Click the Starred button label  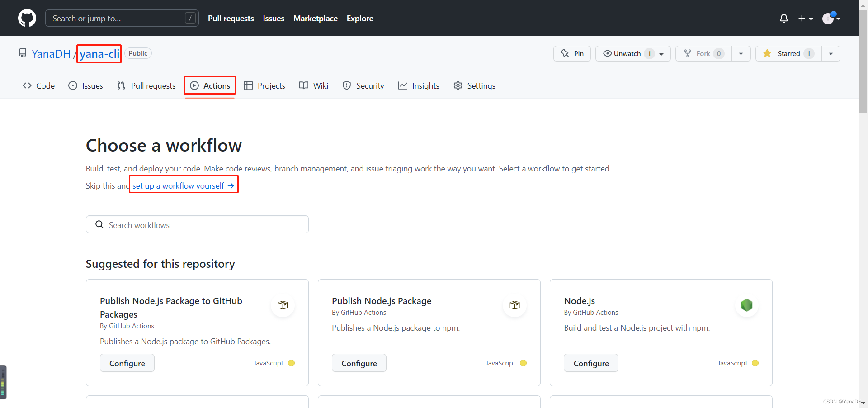[x=789, y=53]
